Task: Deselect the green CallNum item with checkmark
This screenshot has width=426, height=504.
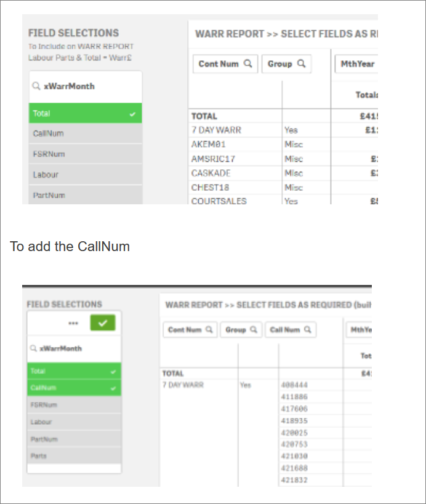Action: point(74,388)
